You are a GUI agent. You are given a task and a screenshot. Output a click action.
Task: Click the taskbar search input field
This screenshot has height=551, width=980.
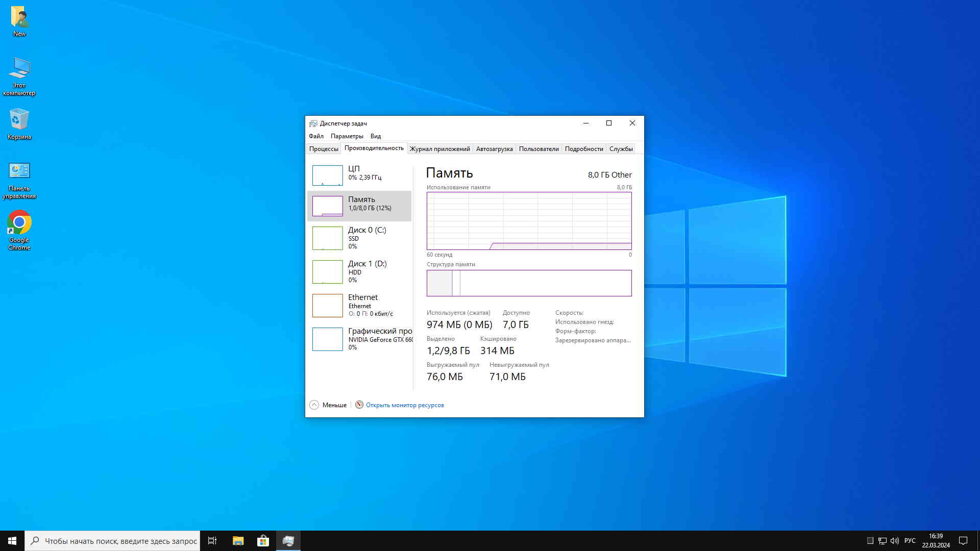tap(120, 541)
